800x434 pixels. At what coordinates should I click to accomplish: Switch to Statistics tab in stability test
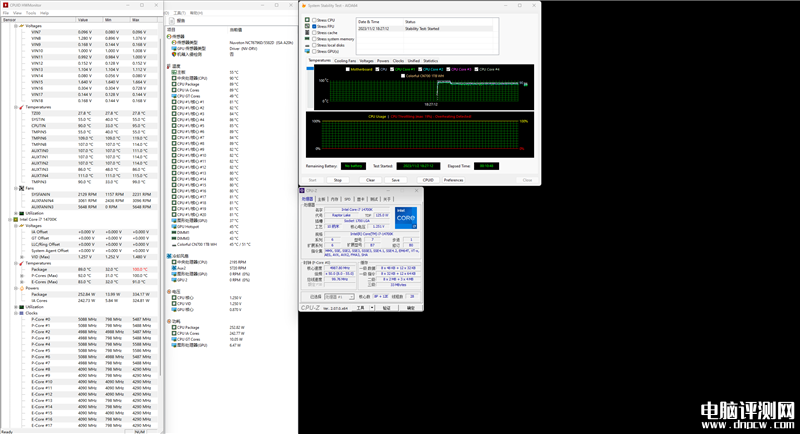coord(431,61)
